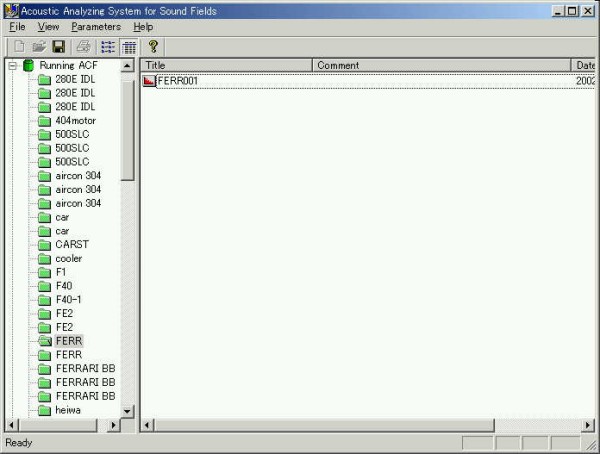600x454 pixels.
Task: Click the list panel scroll left arrow
Action: 148,425
